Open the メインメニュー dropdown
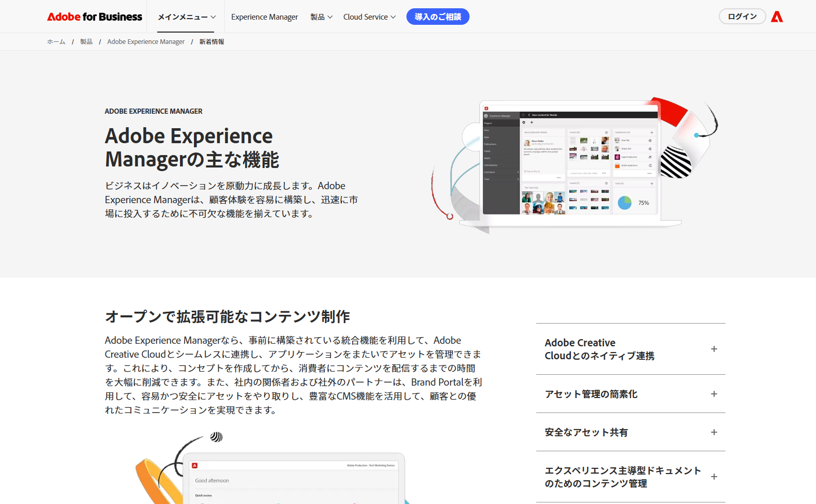Viewport: 816px width, 504px height. click(187, 17)
